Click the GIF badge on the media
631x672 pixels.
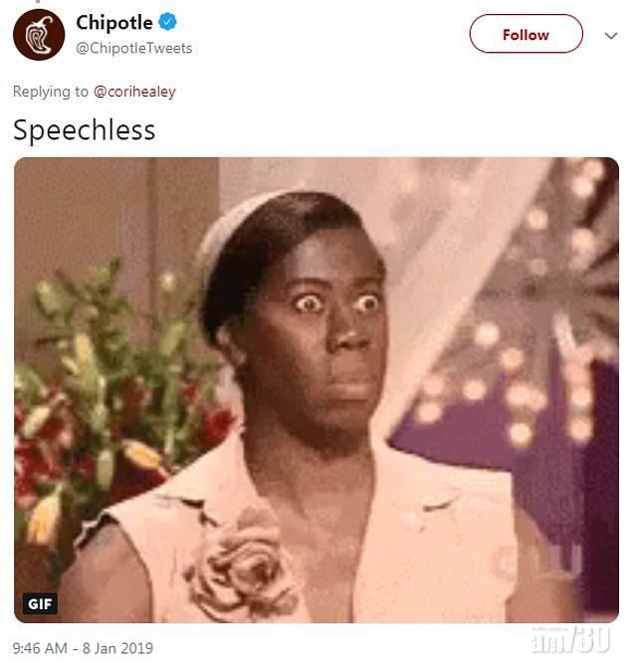[x=40, y=603]
